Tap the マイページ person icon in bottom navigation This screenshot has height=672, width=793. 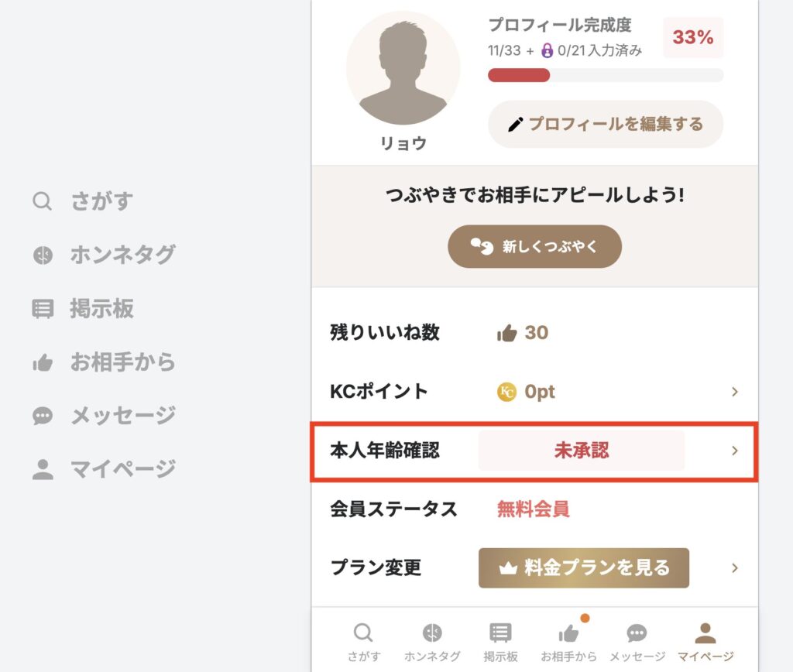tap(705, 631)
